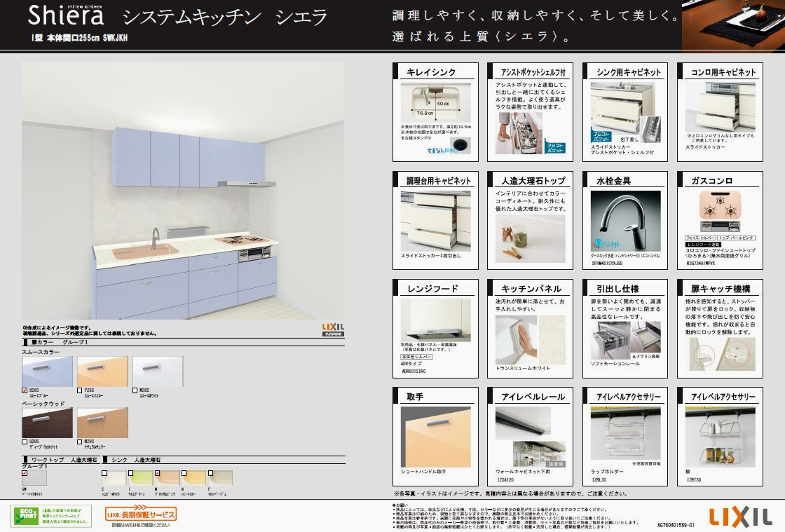785x532 pixels.
Task: Check the U29S deep walnut door color
Action: (x=25, y=442)
